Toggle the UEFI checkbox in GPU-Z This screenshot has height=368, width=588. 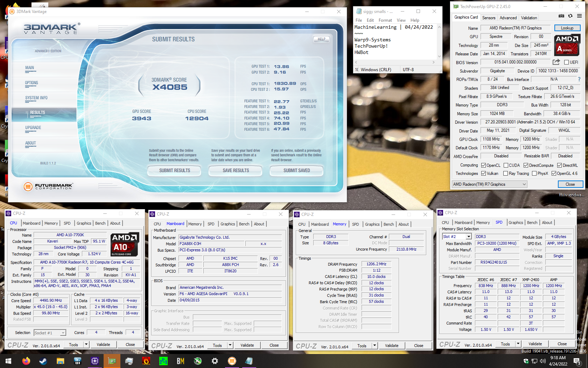point(566,62)
